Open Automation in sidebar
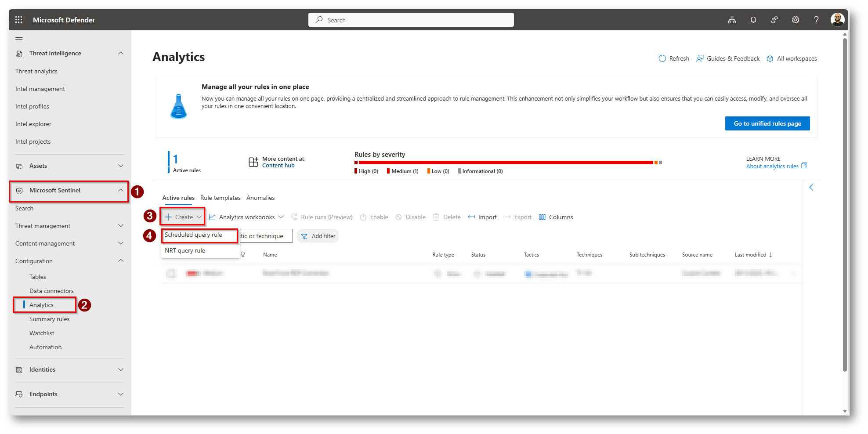868x434 pixels. point(46,347)
